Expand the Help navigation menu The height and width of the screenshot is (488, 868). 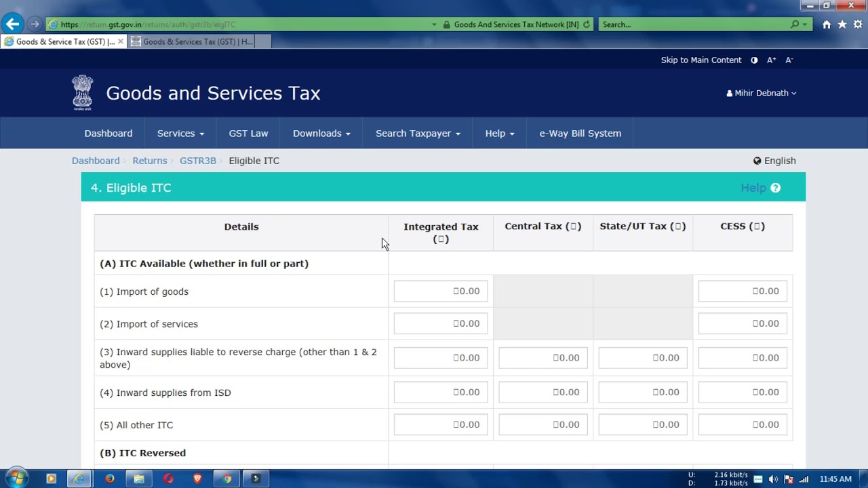[x=500, y=134]
